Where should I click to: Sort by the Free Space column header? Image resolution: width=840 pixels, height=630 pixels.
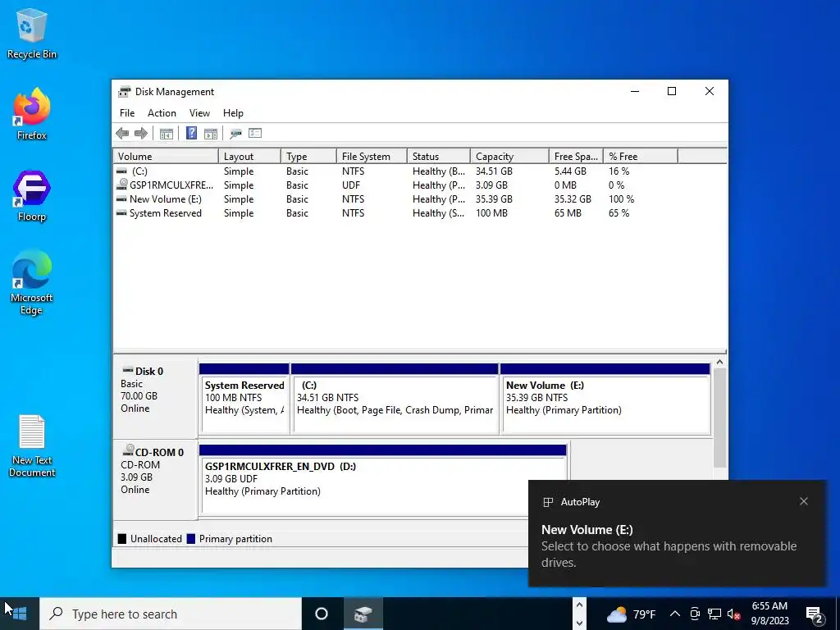576,157
